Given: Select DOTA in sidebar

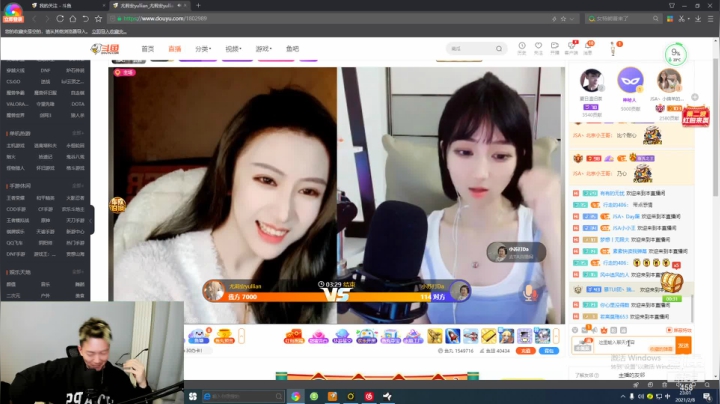Looking at the screenshot, I should 78,104.
